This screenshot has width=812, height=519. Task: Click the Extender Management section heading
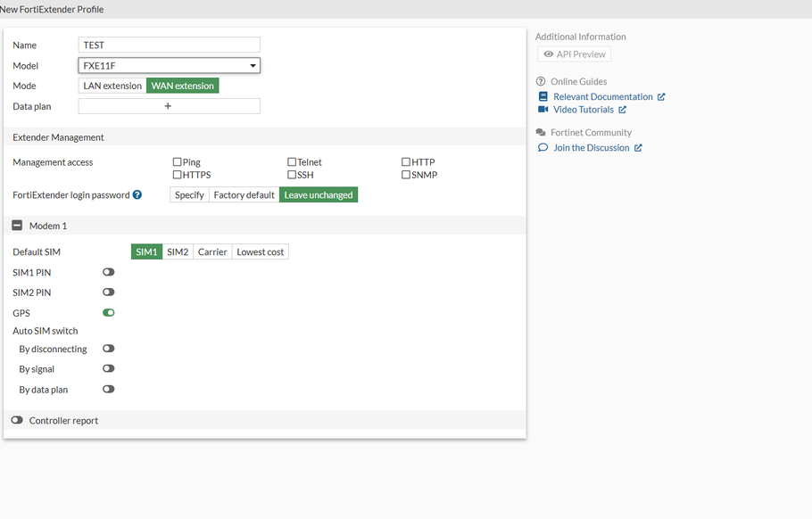click(58, 137)
